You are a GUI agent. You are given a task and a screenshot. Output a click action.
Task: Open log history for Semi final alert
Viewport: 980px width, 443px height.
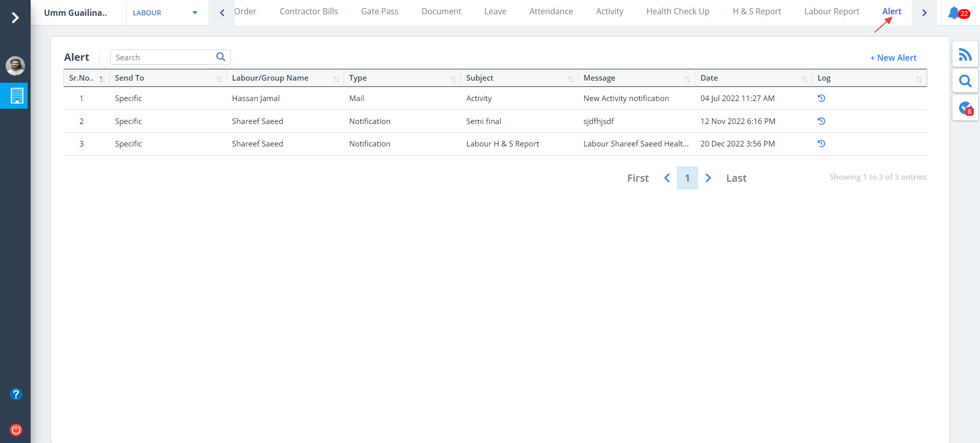(x=821, y=121)
